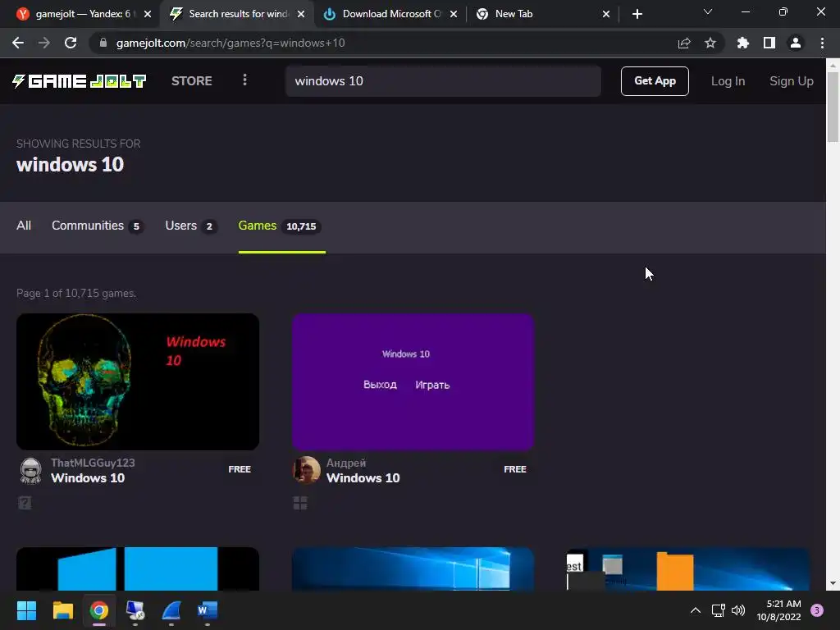Image resolution: width=840 pixels, height=630 pixels.
Task: Select the Users results tab
Action: click(x=190, y=226)
